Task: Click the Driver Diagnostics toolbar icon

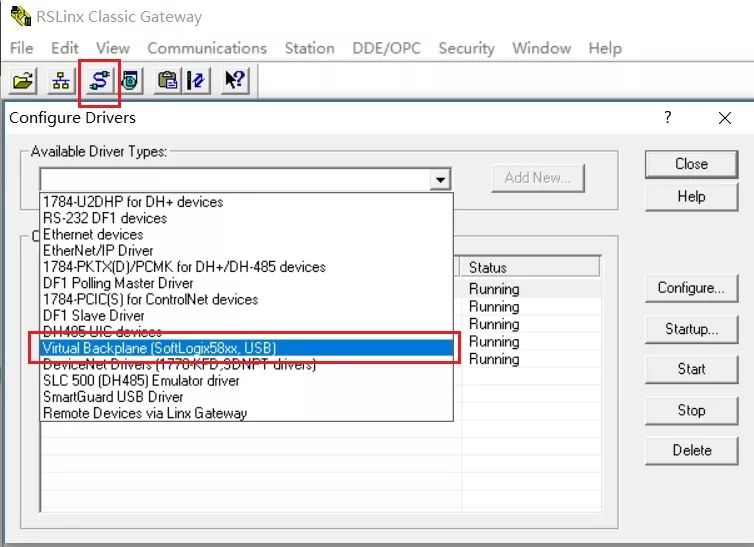Action: click(130, 80)
